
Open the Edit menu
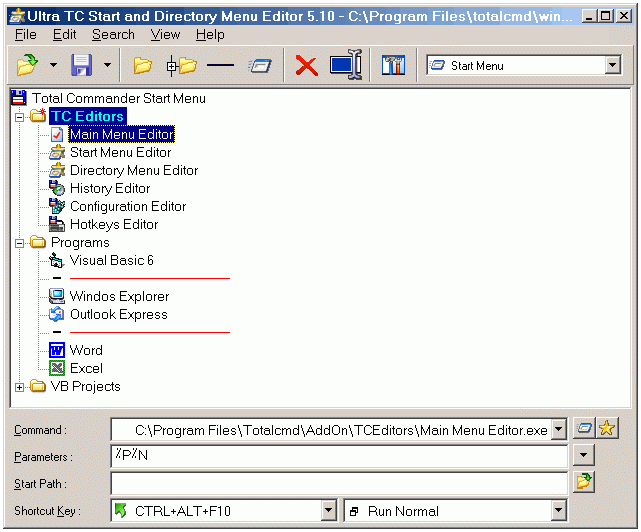pyautogui.click(x=65, y=35)
